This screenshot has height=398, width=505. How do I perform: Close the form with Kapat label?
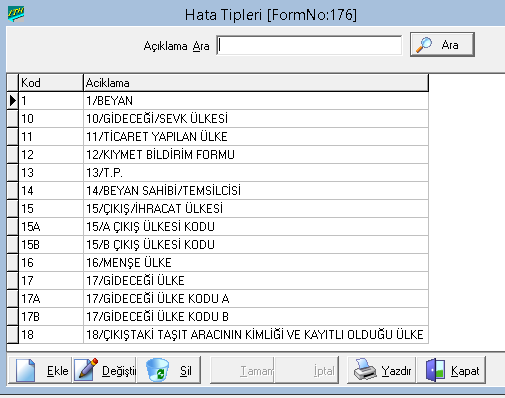click(x=465, y=371)
